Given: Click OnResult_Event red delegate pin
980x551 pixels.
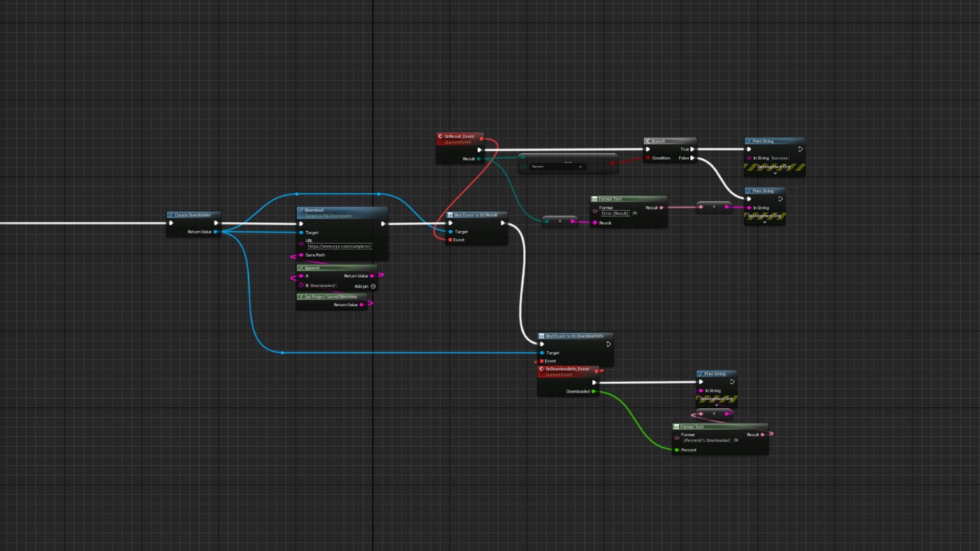Looking at the screenshot, I should tap(480, 139).
